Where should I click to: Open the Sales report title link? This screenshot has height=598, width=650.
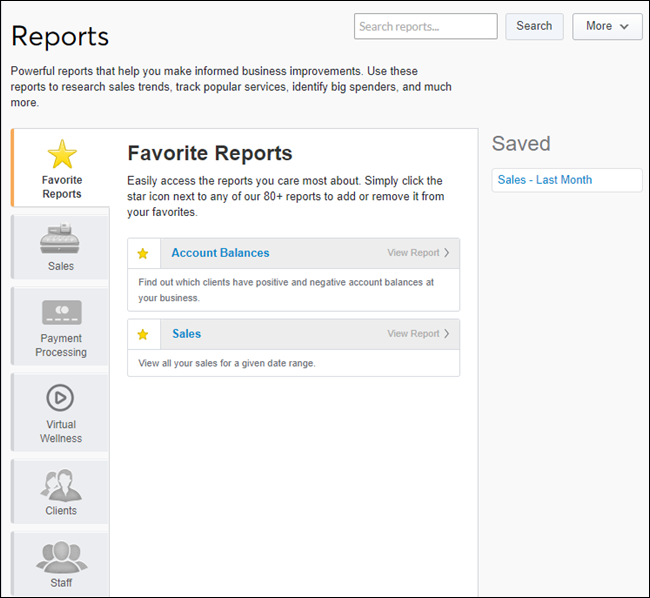pos(187,334)
